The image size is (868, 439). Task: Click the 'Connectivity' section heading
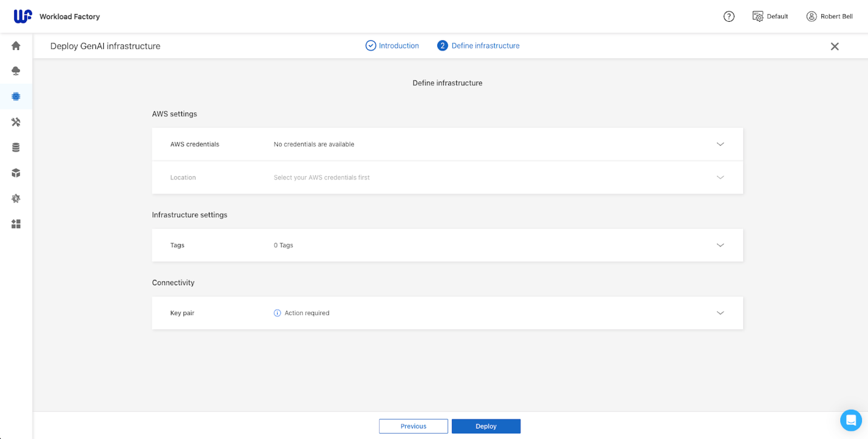coord(173,283)
